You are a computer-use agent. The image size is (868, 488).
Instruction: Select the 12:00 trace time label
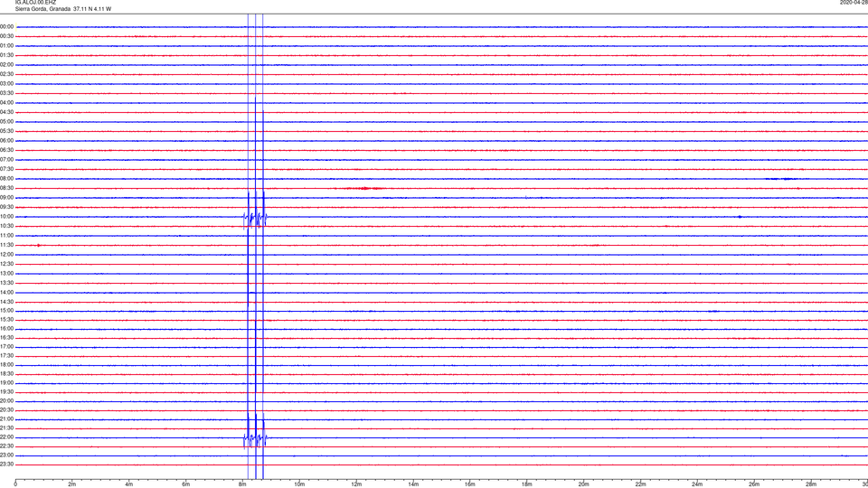(x=6, y=255)
